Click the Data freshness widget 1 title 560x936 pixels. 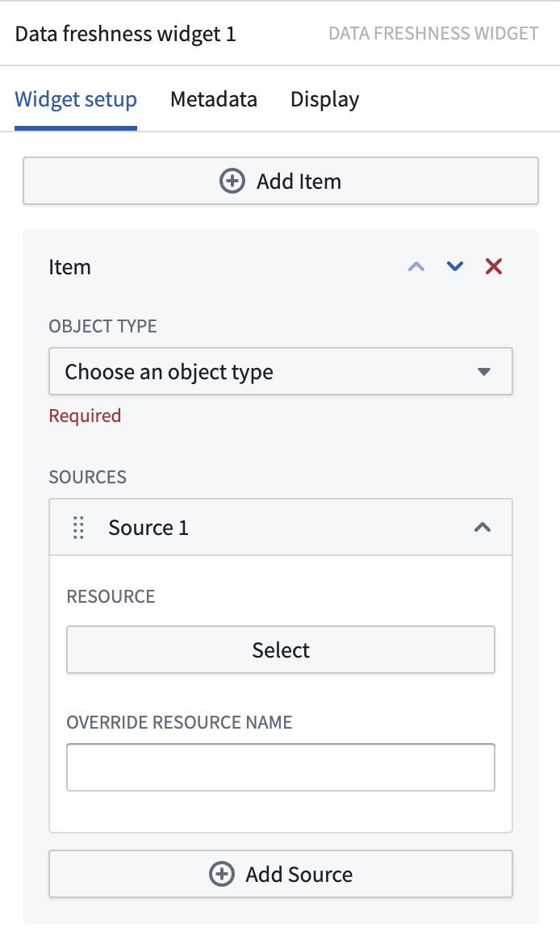pyautogui.click(x=125, y=34)
